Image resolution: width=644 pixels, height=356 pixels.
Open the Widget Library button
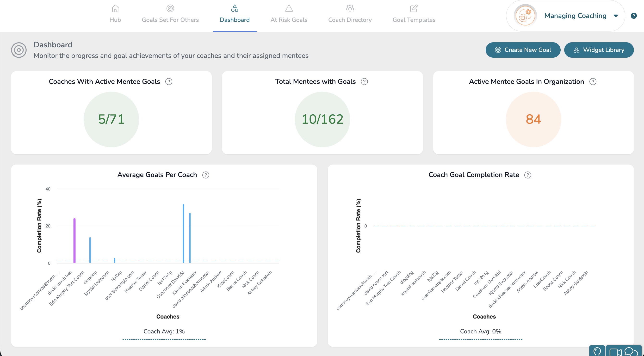tap(599, 50)
